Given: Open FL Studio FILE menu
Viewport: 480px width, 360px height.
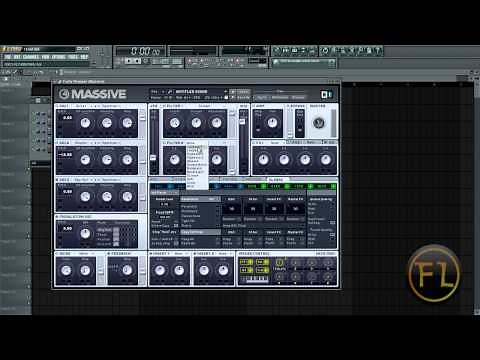Looking at the screenshot, I should coord(8,57).
